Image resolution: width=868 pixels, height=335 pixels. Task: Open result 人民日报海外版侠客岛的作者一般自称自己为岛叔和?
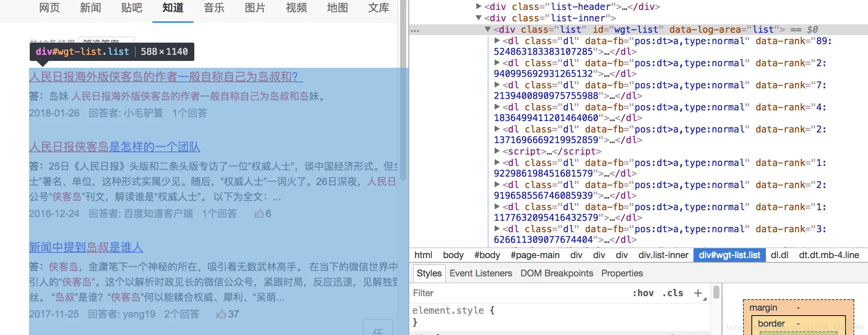[x=166, y=77]
